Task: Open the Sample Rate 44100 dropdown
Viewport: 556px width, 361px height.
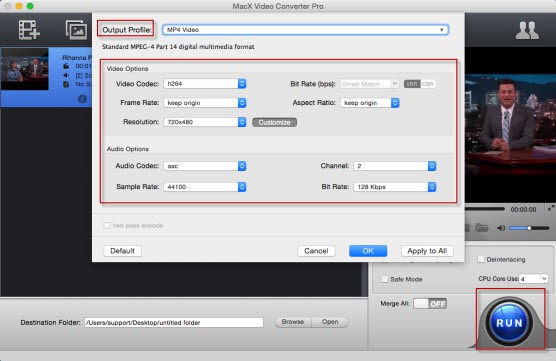Action: [x=205, y=187]
